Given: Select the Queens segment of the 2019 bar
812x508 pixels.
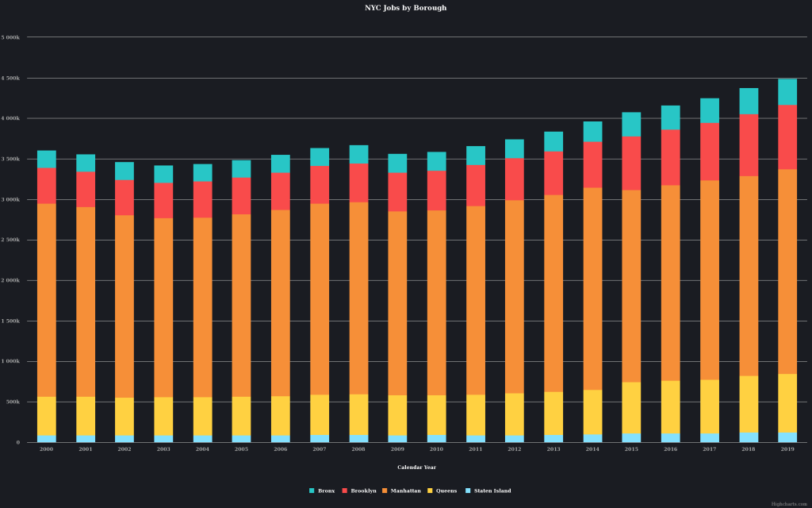Looking at the screenshot, I should pyautogui.click(x=787, y=403).
